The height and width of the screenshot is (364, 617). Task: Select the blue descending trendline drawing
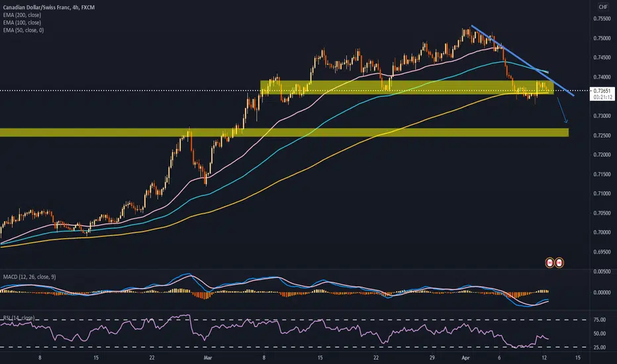[522, 61]
